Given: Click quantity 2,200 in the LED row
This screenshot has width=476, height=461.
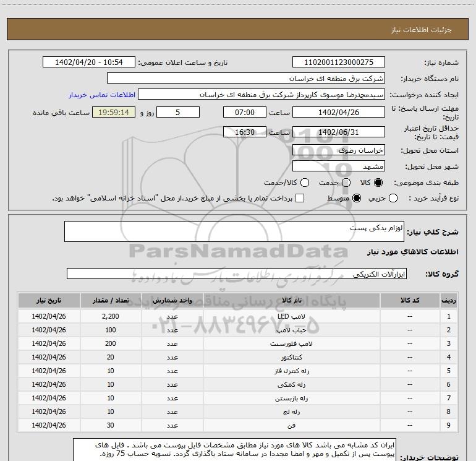Looking at the screenshot, I should click(111, 316).
